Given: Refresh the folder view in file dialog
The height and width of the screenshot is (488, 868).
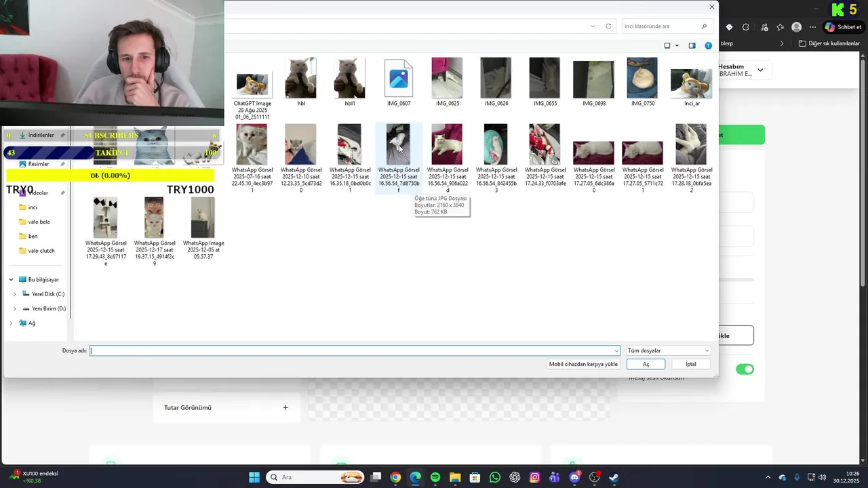Looking at the screenshot, I should click(x=608, y=26).
